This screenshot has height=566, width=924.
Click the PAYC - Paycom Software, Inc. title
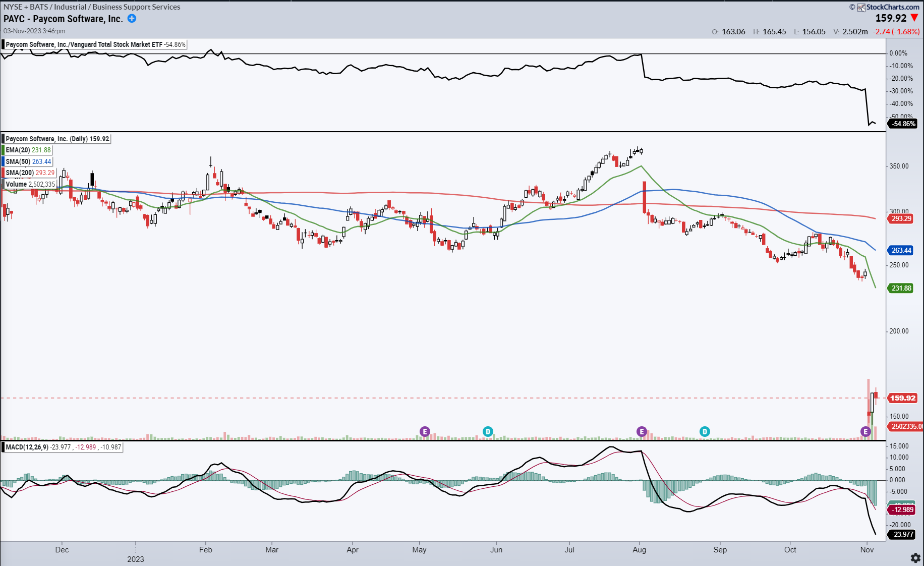[x=63, y=19]
